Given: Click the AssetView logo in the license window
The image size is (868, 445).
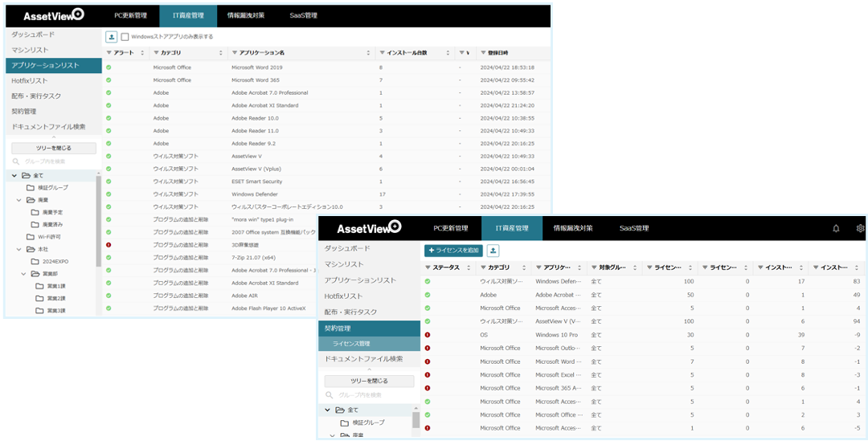Looking at the screenshot, I should coord(369,227).
